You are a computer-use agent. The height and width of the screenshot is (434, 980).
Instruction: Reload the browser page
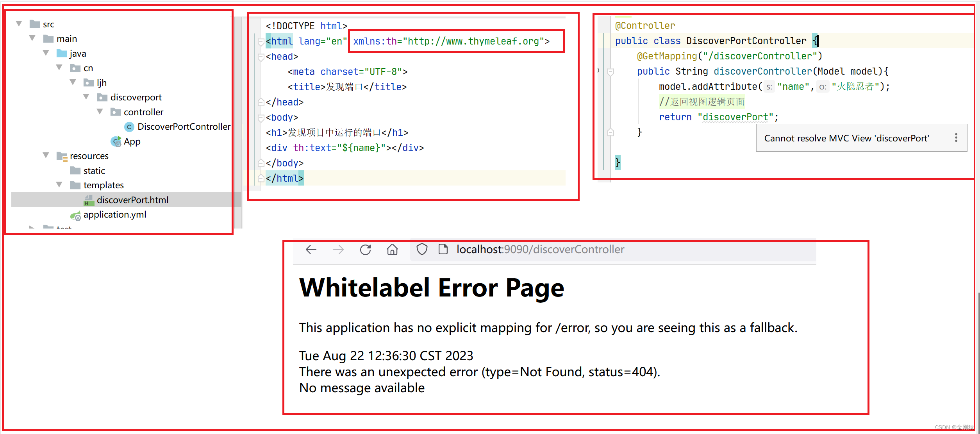pos(366,250)
